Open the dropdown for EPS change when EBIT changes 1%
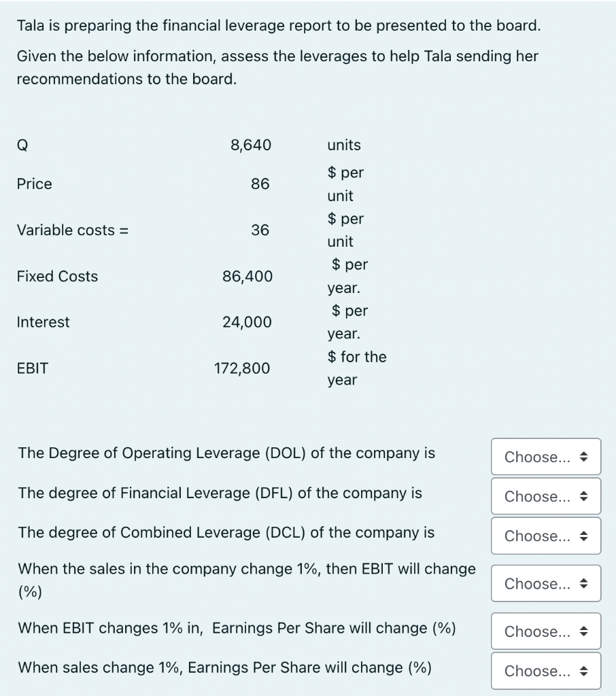 point(544,631)
